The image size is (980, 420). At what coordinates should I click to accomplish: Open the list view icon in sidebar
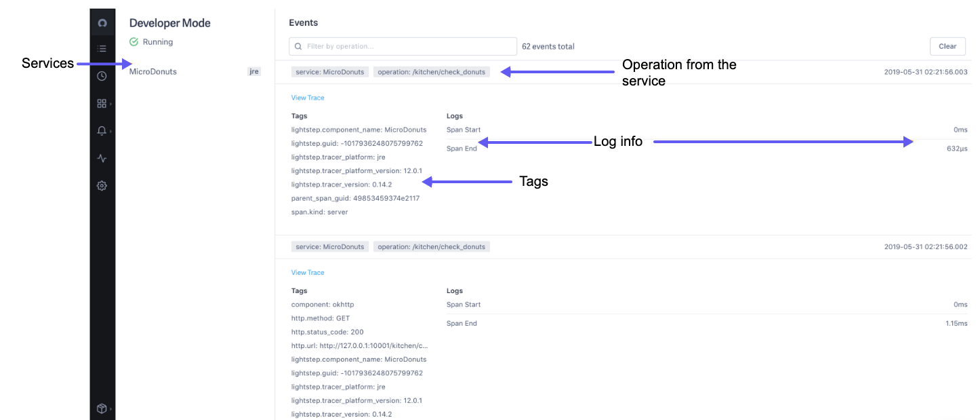click(x=102, y=49)
